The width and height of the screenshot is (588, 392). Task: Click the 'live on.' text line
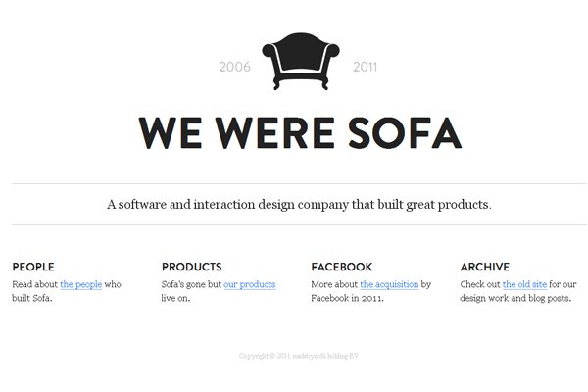[175, 298]
